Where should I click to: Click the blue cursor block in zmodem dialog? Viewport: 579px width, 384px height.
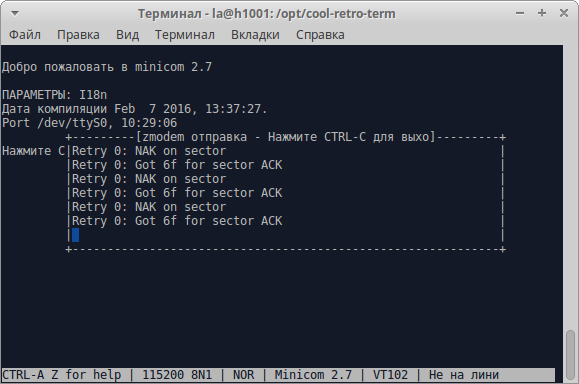[75, 235]
